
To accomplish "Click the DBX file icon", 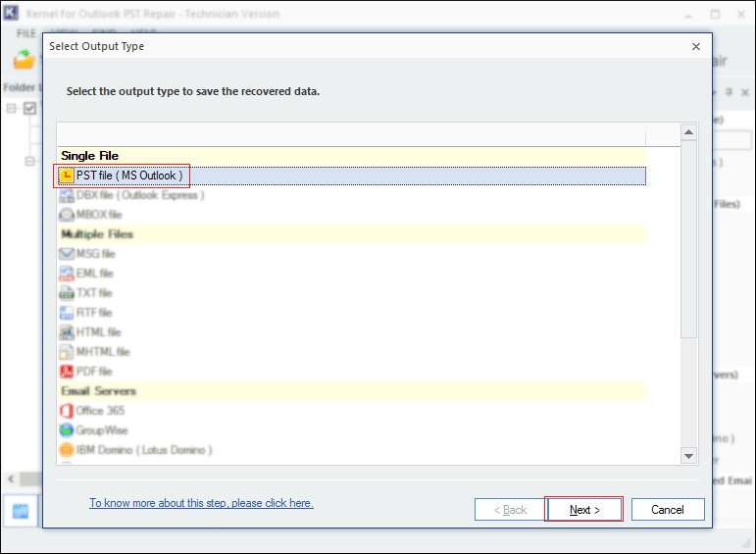I will click(x=66, y=195).
